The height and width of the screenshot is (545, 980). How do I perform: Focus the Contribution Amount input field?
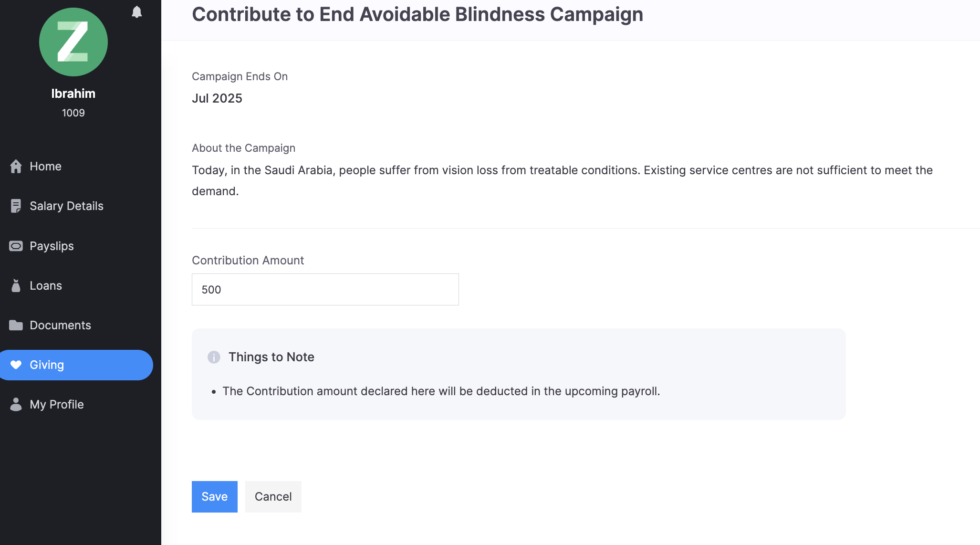[x=325, y=289]
